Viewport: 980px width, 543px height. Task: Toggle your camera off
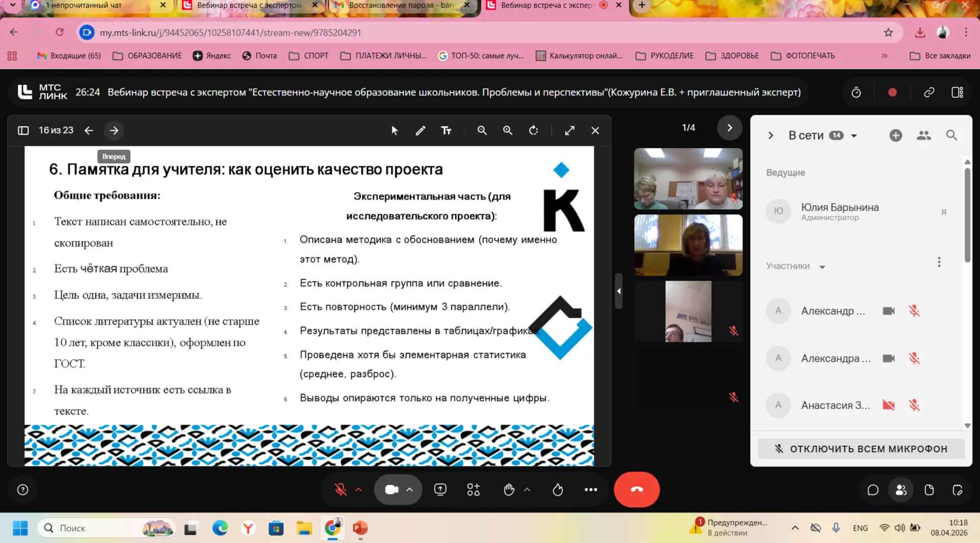click(x=391, y=490)
